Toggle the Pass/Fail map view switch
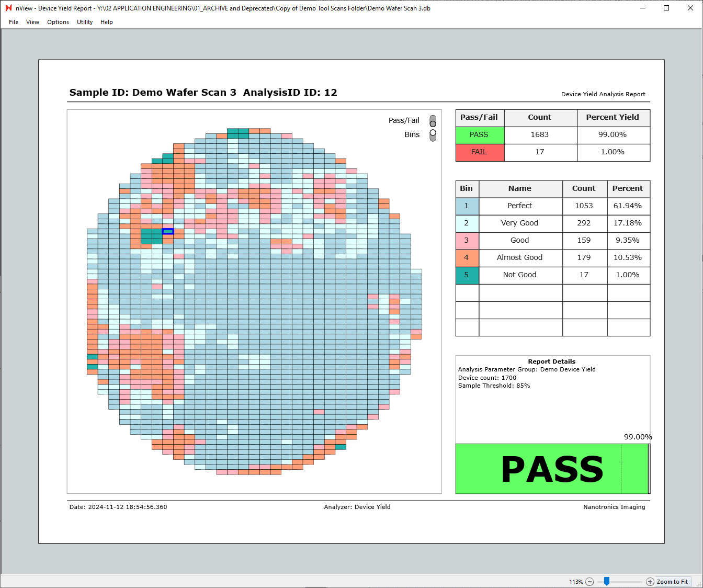703x588 pixels. pos(433,121)
